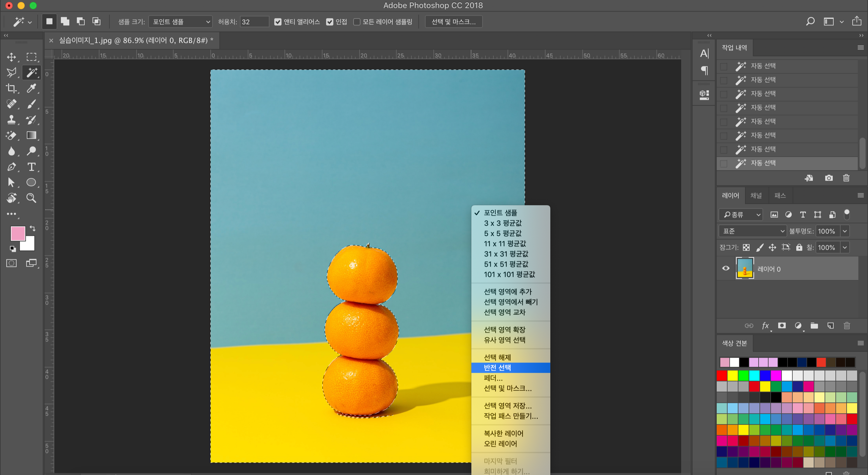
Task: Uncheck the 앤티 앨리어스 checkbox
Action: point(278,22)
